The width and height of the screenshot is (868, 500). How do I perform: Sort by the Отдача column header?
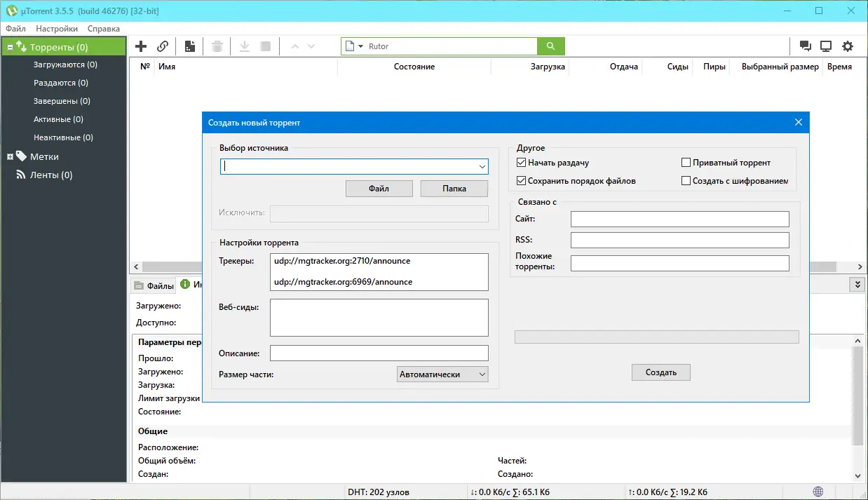(x=624, y=67)
